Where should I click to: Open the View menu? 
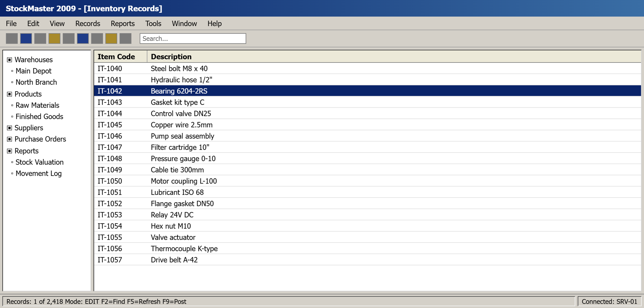[57, 23]
